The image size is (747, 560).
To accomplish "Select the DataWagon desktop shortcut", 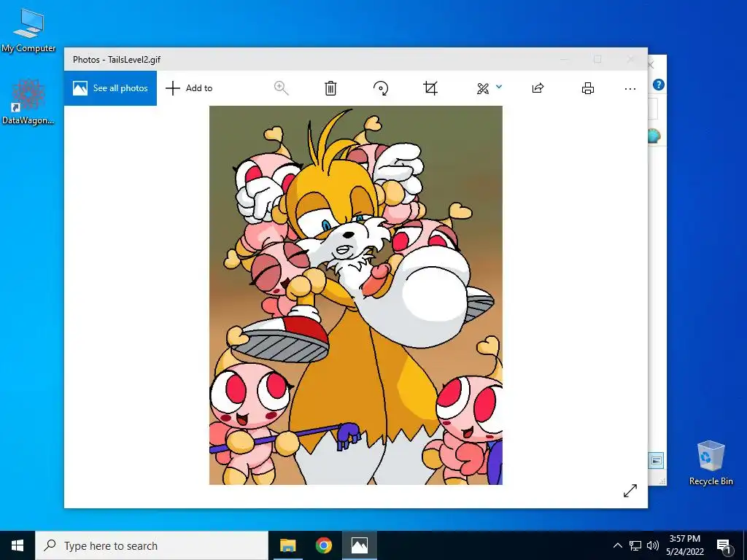I will [x=28, y=102].
